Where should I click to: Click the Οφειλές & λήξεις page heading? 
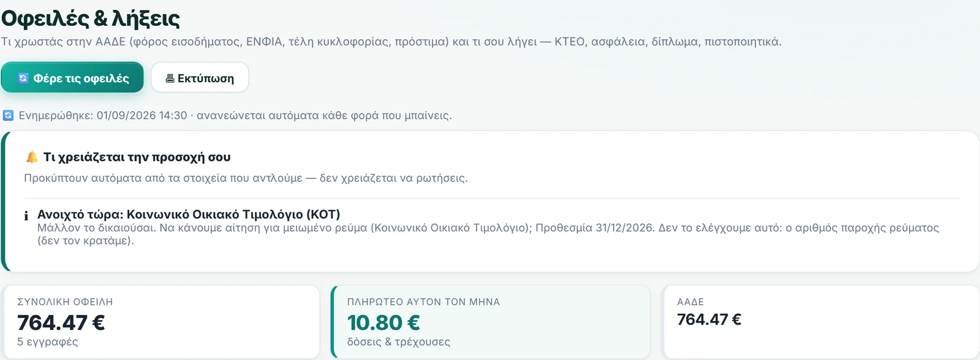pos(91,18)
